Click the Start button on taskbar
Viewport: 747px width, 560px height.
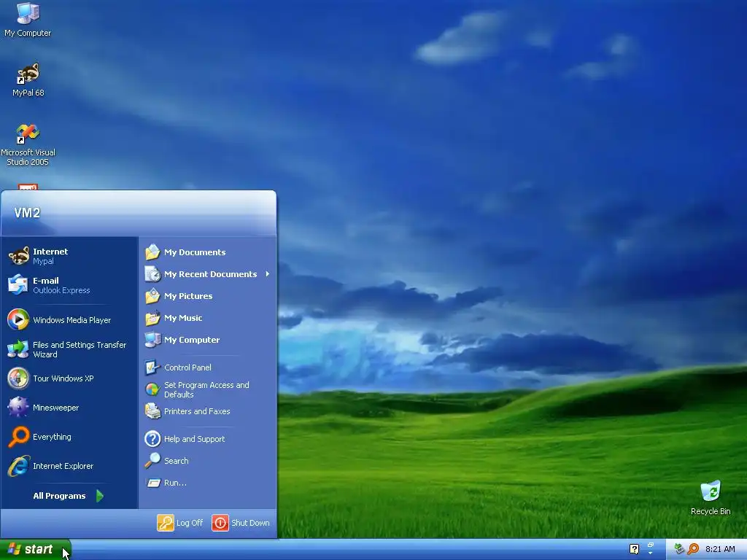35,549
